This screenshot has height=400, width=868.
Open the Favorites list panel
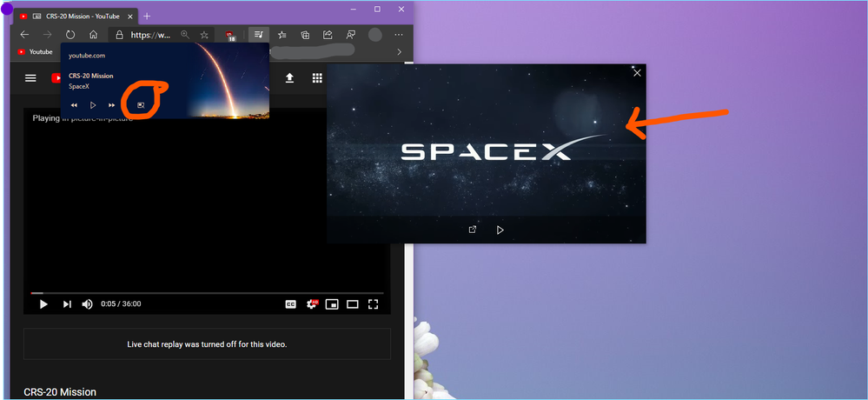coord(282,35)
